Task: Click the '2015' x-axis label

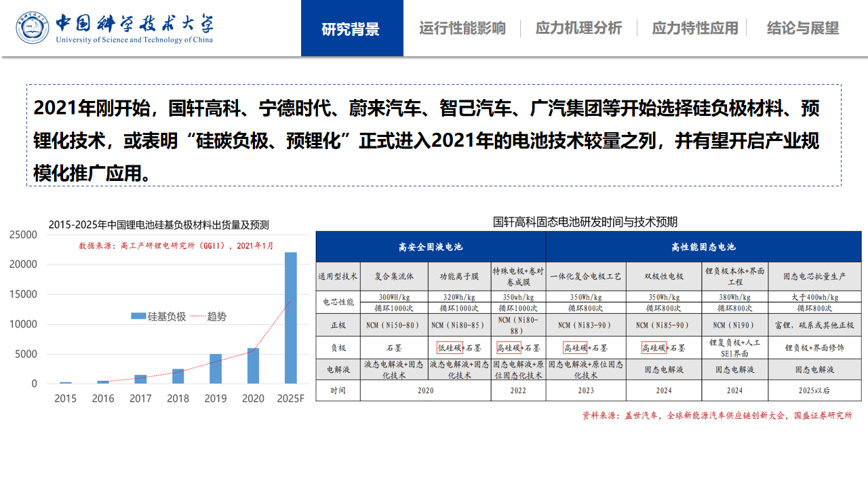Action: tap(65, 399)
